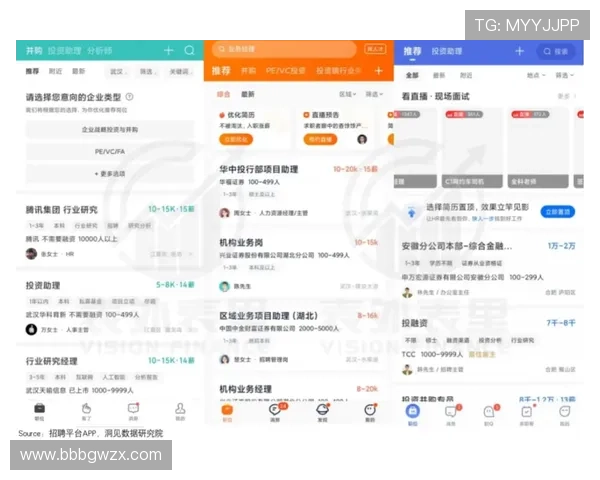The height and width of the screenshot is (480, 600).
Task: Tap the plus icon in the orange tab bar
Action: 378,71
